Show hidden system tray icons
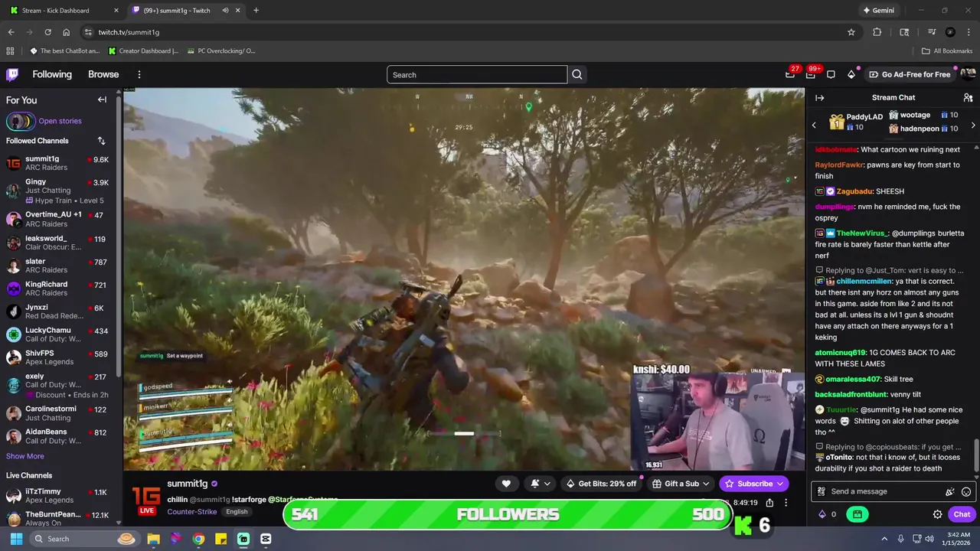The image size is (980, 551). 884,539
